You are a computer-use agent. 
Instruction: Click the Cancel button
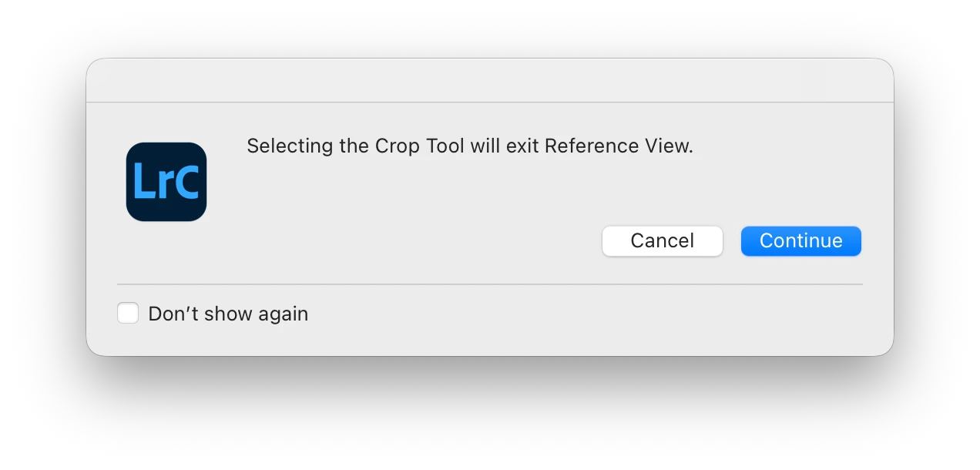pyautogui.click(x=662, y=241)
